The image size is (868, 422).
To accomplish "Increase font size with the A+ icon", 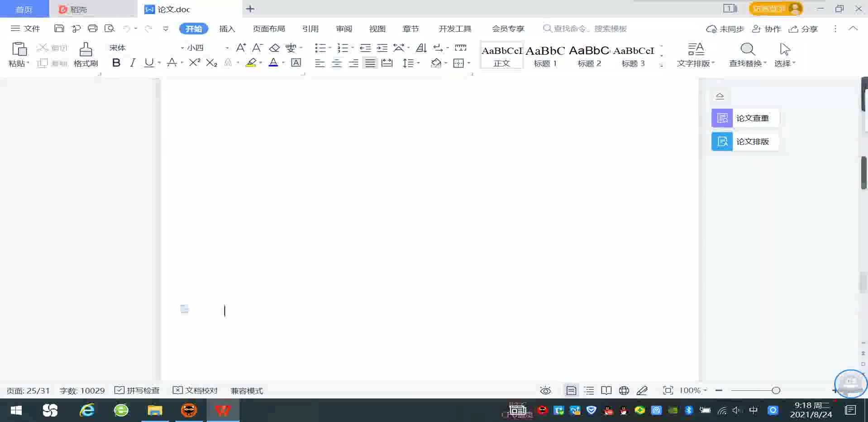I will (241, 48).
